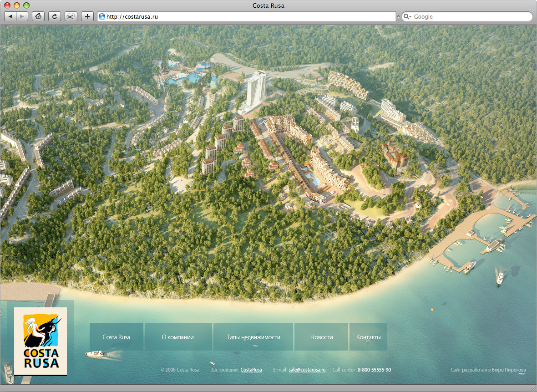
Task: Open the Google search magnifier dropdown
Action: (407, 16)
